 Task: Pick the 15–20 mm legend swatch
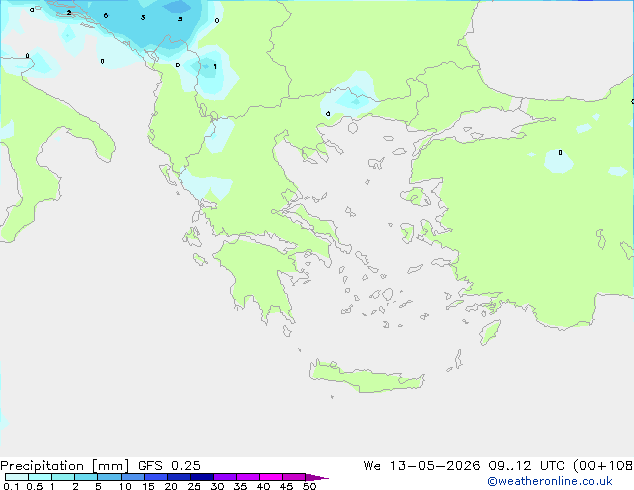[x=155, y=477]
